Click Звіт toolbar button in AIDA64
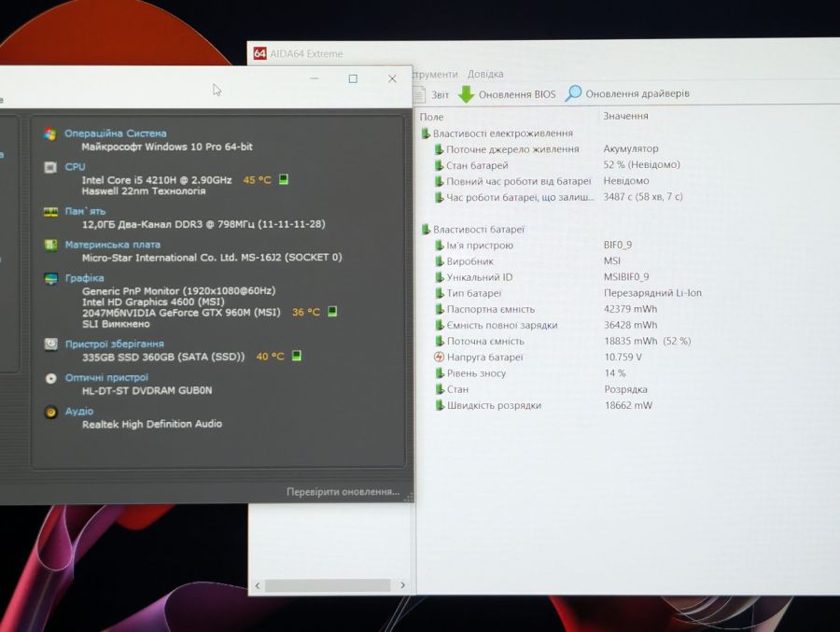This screenshot has height=632, width=840. [x=431, y=94]
